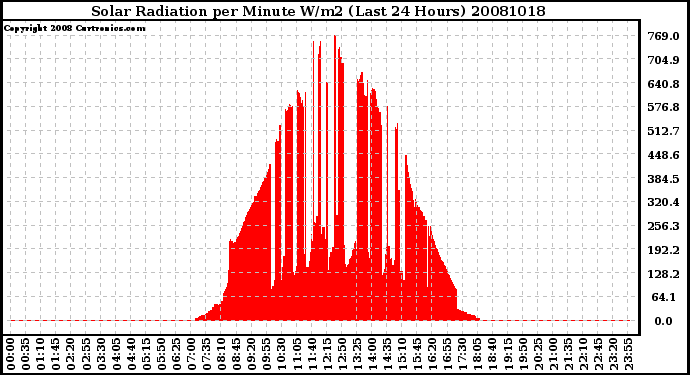Click the x-axis time label 04:05
Image resolution: width=690 pixels, height=375 pixels.
coord(116,354)
